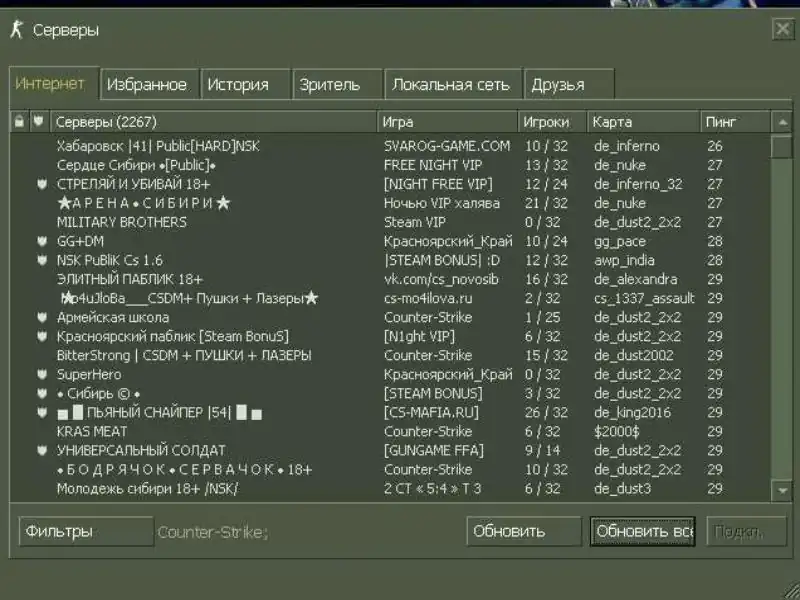The image size is (800, 600).
Task: Select the GG+DM server row
Action: (391, 241)
